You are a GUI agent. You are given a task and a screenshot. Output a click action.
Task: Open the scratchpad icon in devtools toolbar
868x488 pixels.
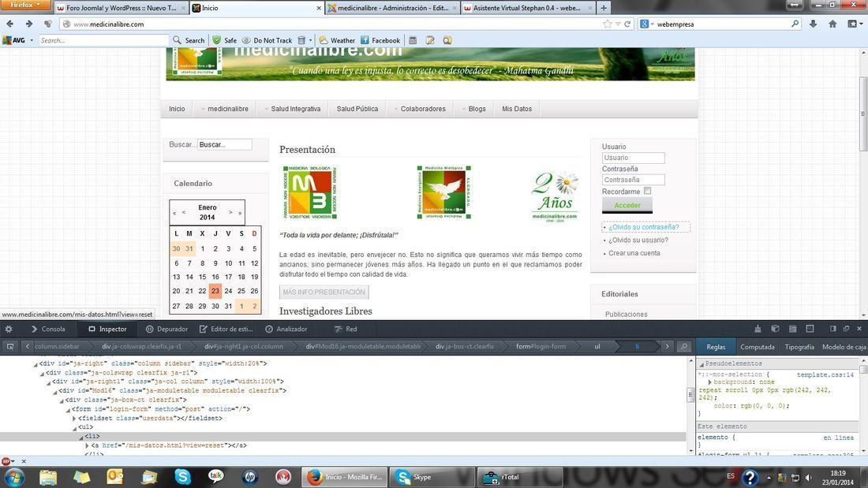(793, 329)
